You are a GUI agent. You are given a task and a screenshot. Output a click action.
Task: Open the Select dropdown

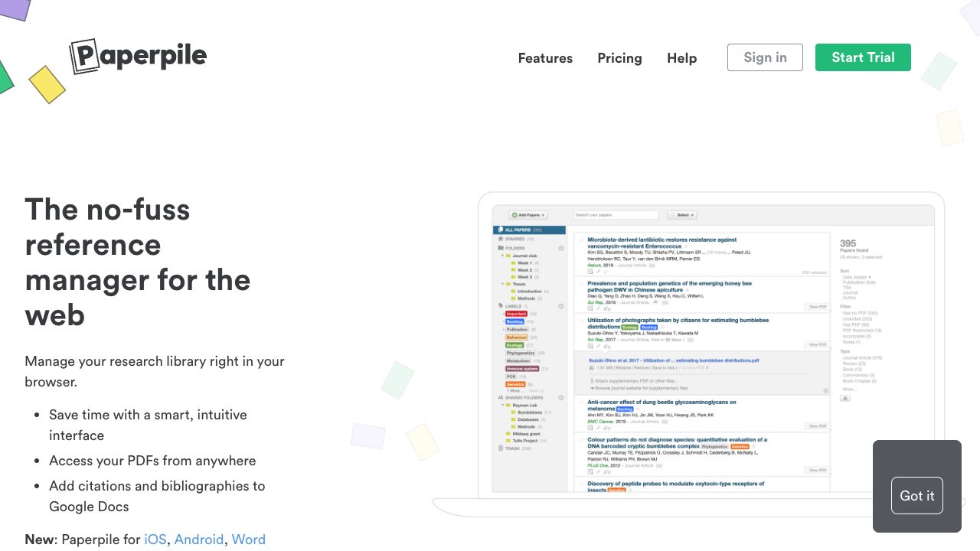[x=681, y=215]
